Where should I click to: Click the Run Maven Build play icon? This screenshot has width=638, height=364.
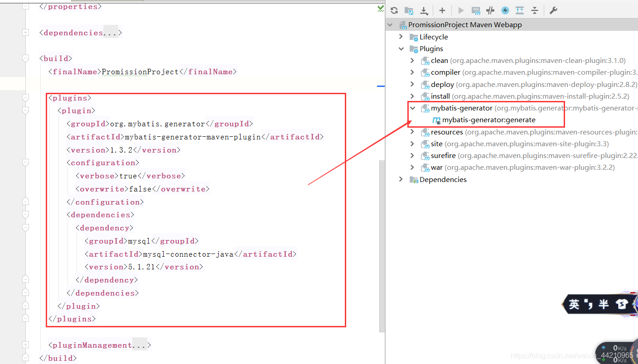pyautogui.click(x=461, y=10)
